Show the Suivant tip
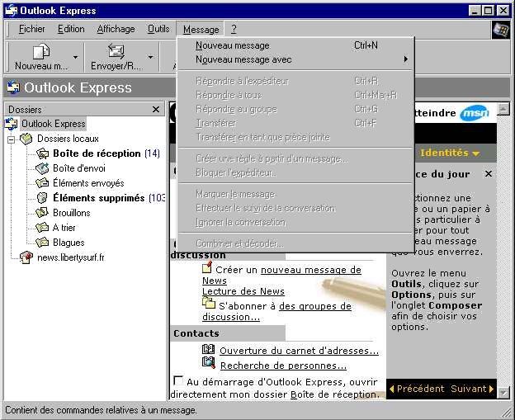515x420 pixels. point(472,389)
